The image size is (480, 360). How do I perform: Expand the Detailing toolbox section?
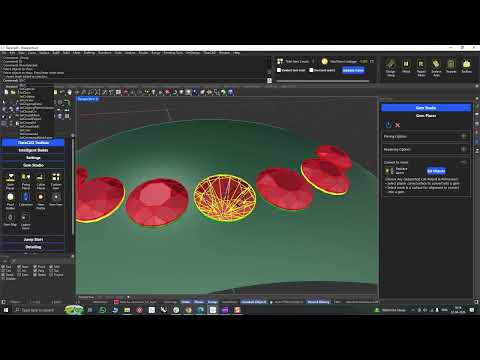coord(33,247)
